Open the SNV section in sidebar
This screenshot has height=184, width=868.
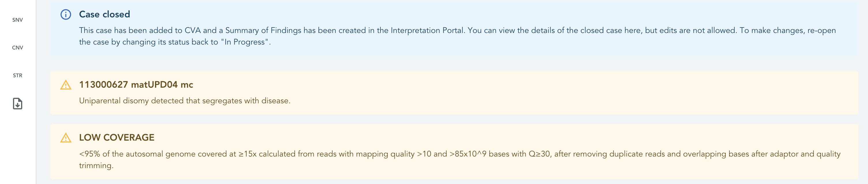pos(18,20)
